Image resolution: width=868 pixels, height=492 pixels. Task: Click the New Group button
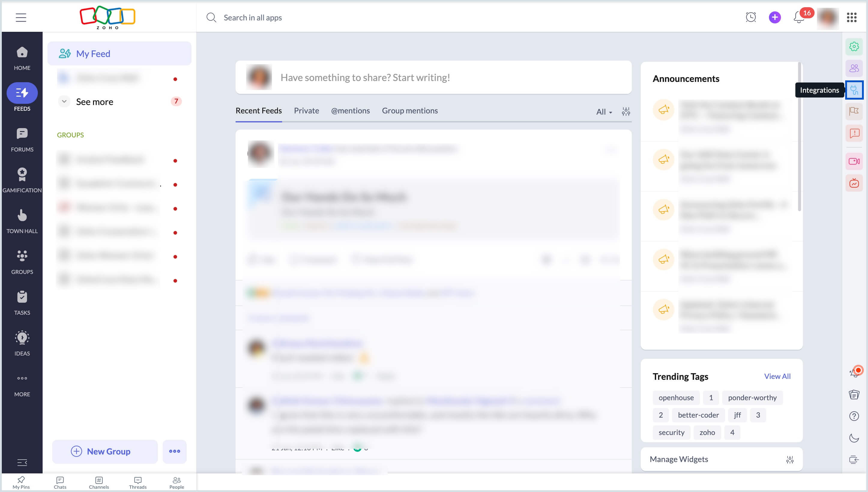pyautogui.click(x=105, y=451)
